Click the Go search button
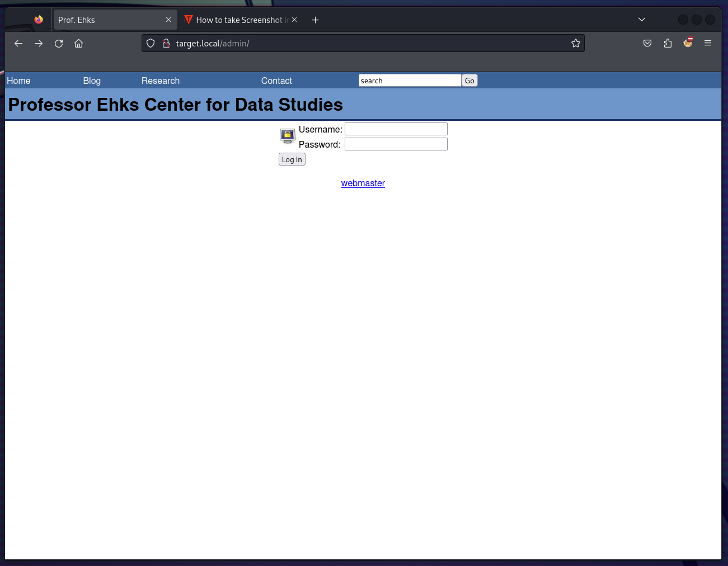 [469, 80]
